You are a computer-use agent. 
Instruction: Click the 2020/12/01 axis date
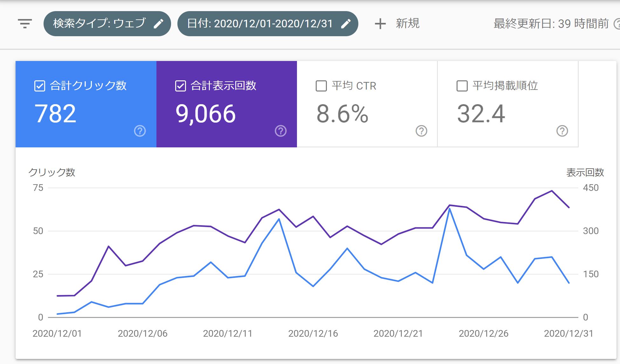[57, 334]
